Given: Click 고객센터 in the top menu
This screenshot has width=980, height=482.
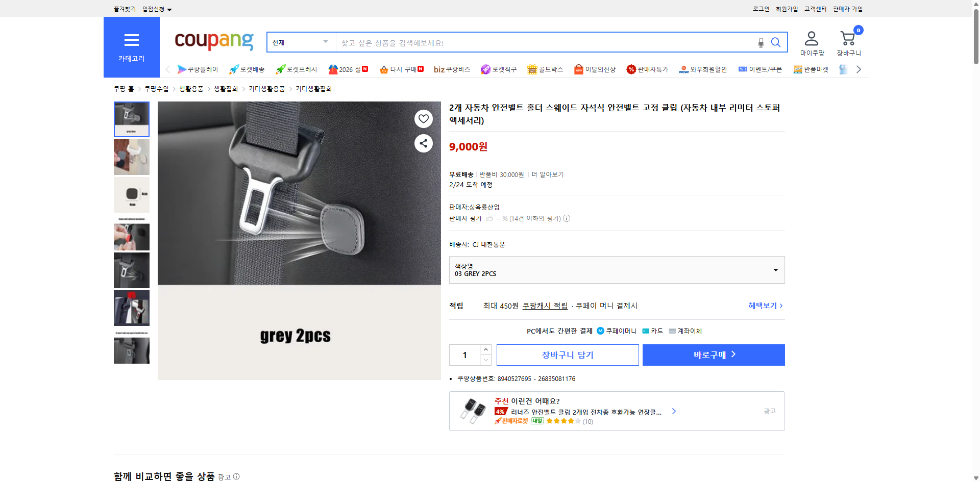Looking at the screenshot, I should [x=815, y=9].
